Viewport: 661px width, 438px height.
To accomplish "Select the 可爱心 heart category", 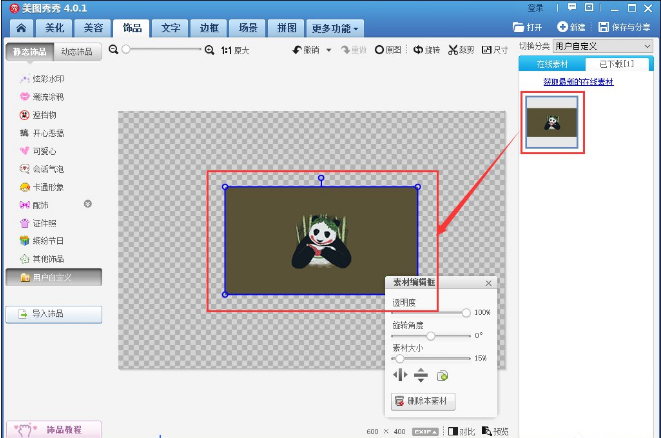I will tap(38, 151).
